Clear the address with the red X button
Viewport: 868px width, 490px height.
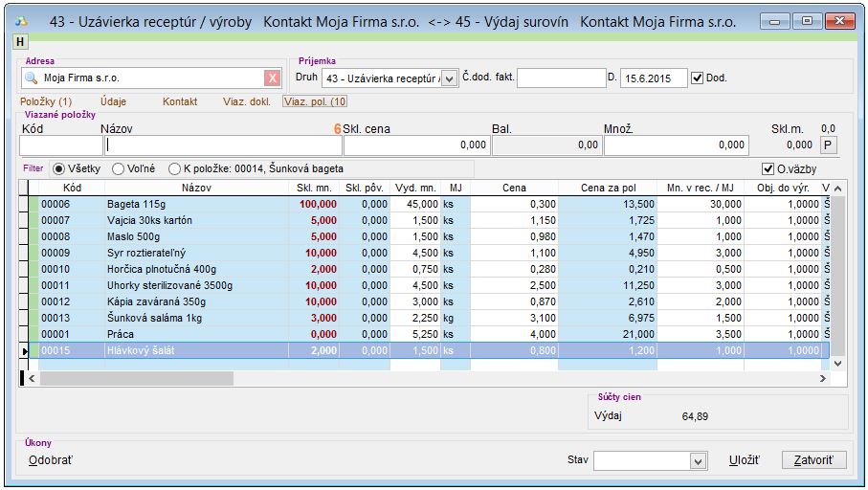point(273,78)
